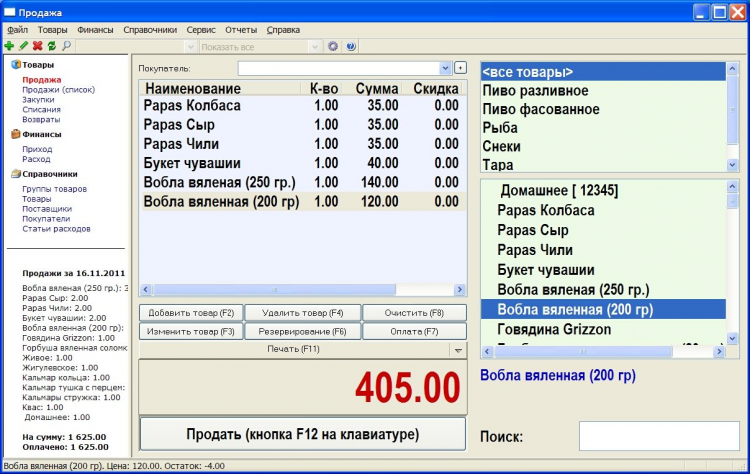
Task: Click the Очистить (F8) button
Action: (x=414, y=313)
